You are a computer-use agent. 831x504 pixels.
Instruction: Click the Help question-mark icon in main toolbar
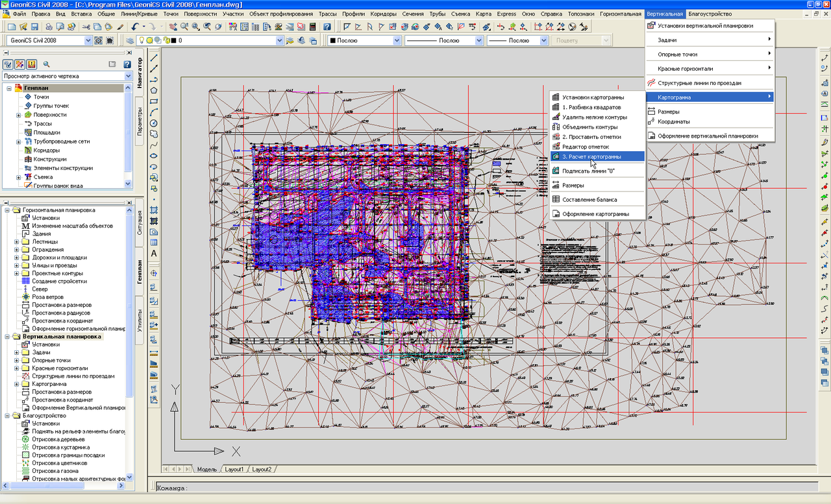click(327, 27)
